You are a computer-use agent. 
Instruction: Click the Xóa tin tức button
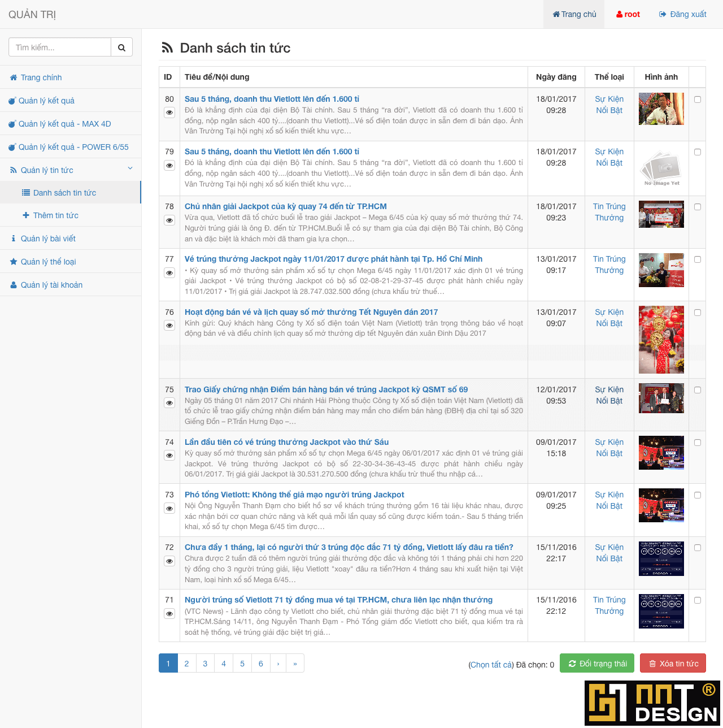pyautogui.click(x=673, y=664)
